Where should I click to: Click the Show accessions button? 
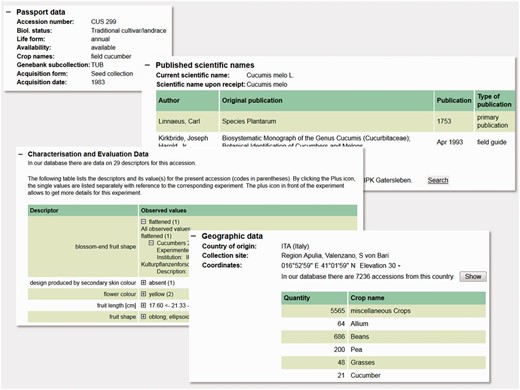(473, 277)
